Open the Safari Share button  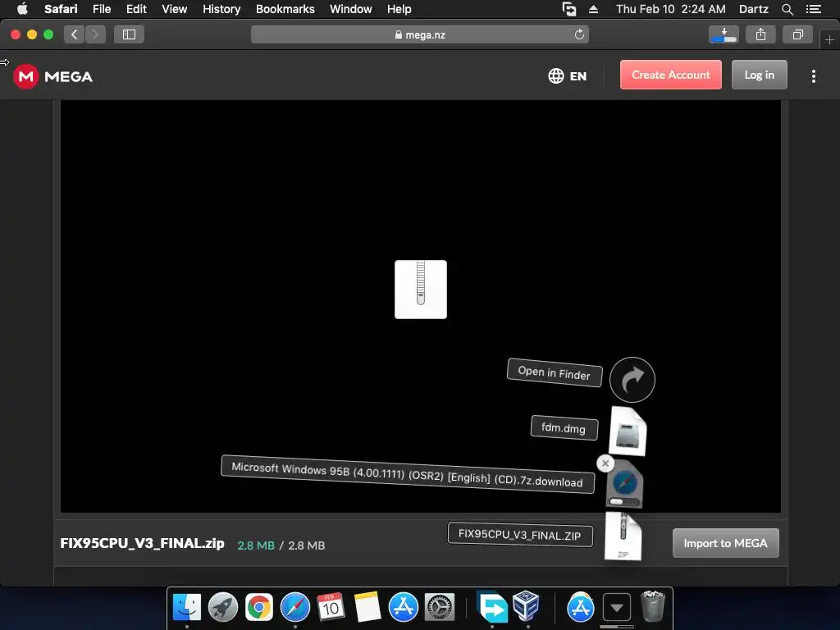coord(760,34)
